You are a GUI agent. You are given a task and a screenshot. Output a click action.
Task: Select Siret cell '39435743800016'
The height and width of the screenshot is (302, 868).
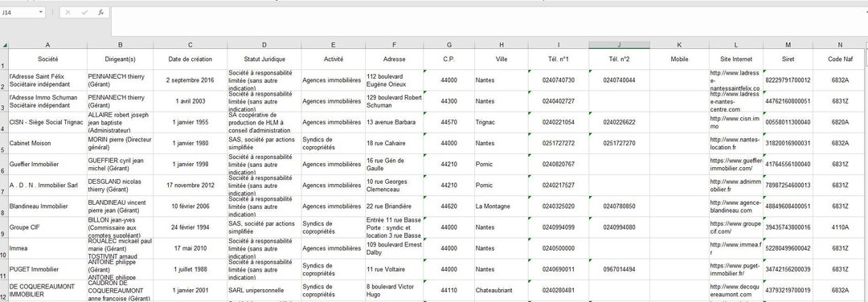coord(788,227)
